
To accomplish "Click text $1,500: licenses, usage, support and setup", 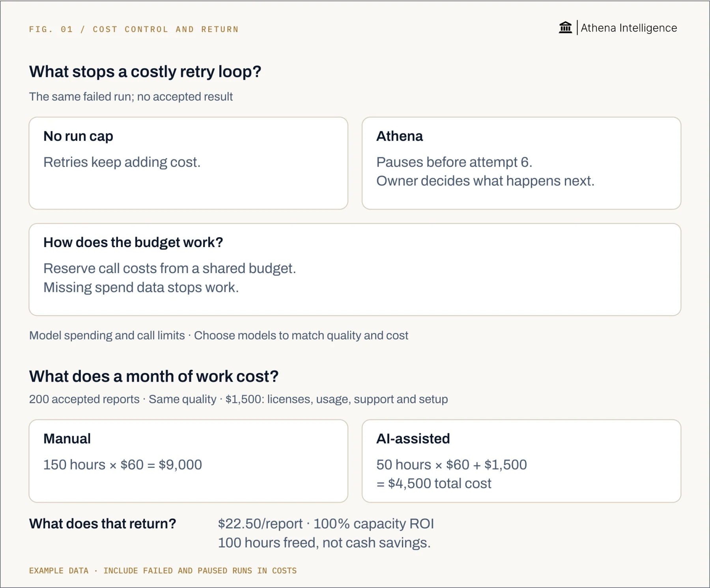I will 337,399.
